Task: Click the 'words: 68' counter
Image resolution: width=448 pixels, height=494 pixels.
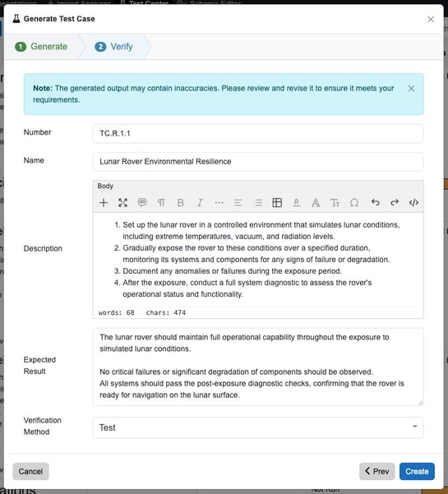Action: (116, 312)
